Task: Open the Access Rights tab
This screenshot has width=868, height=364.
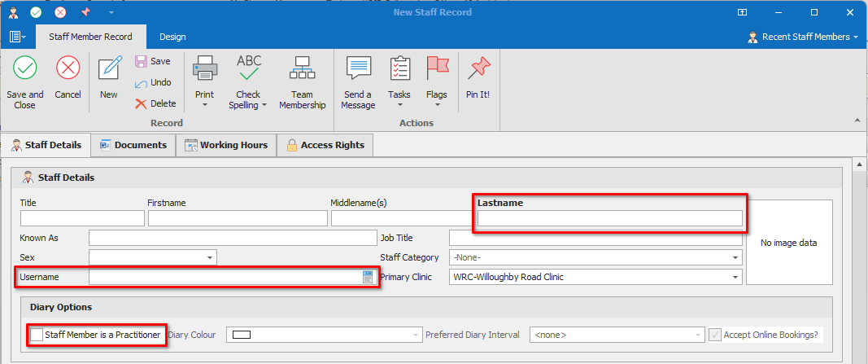Action: click(325, 145)
